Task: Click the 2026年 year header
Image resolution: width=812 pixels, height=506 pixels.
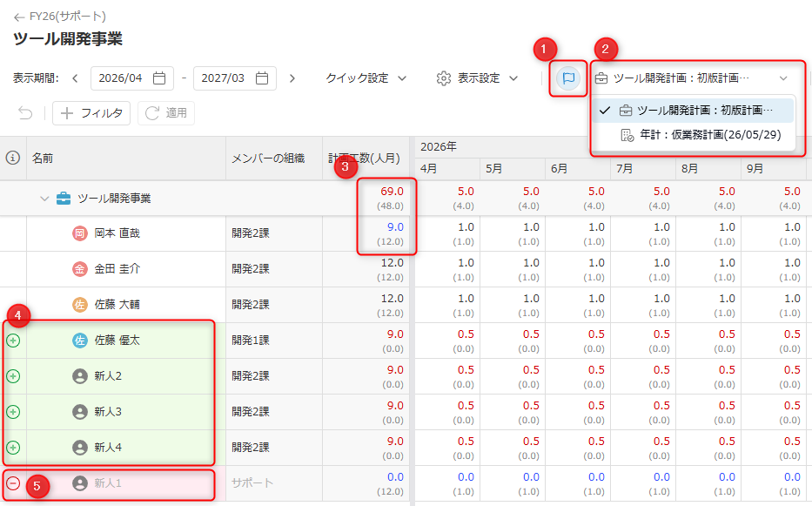Action: (438, 146)
